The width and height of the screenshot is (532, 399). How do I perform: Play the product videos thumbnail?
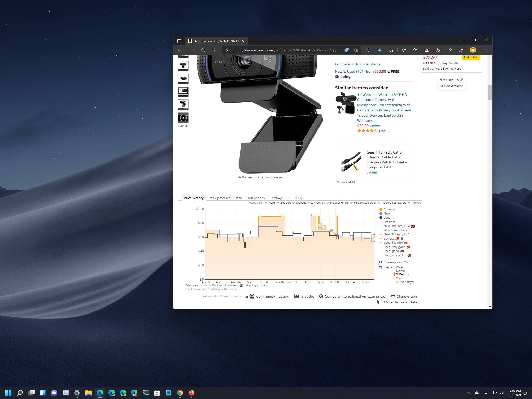coord(183,118)
